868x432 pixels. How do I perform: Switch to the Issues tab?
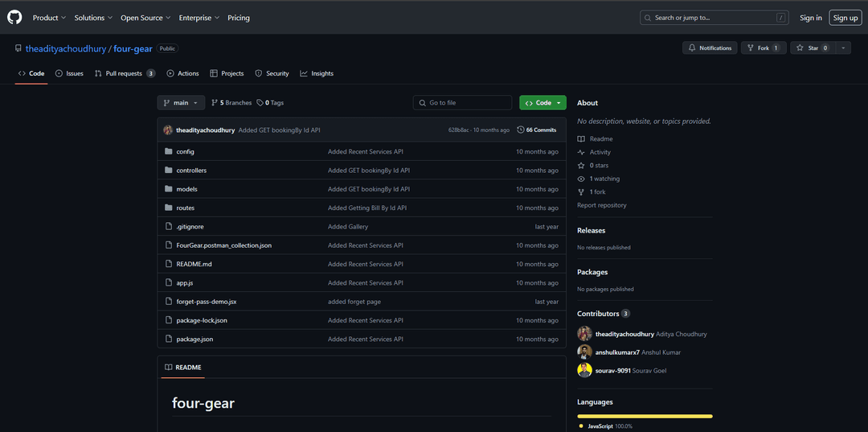pyautogui.click(x=69, y=73)
